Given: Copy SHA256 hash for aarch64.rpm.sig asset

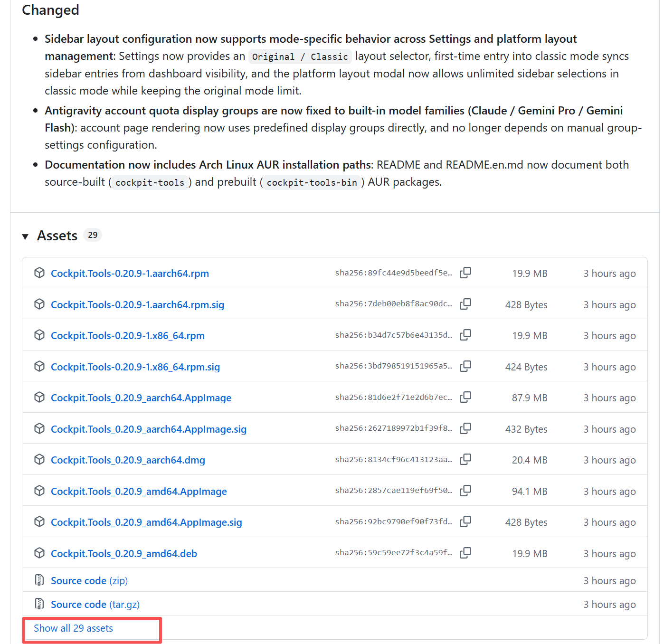Looking at the screenshot, I should 465,304.
